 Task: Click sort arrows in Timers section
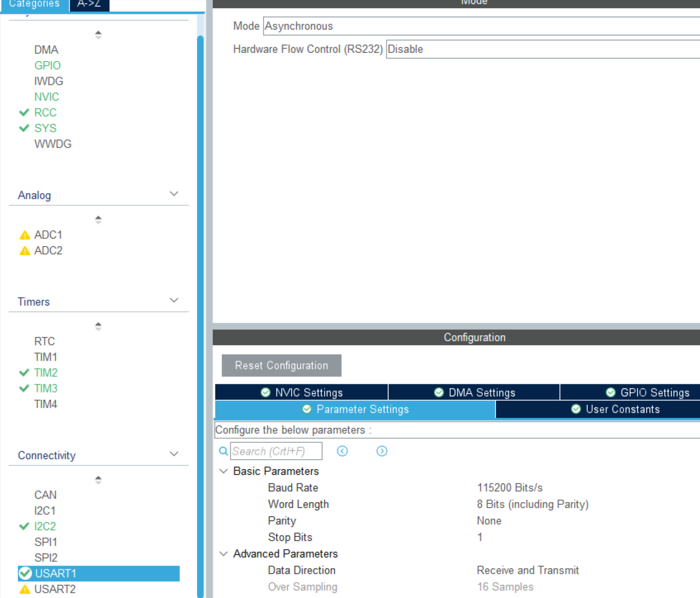coord(98,326)
